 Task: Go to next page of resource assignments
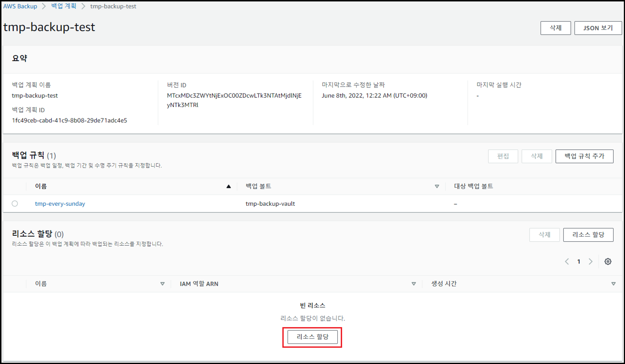click(590, 262)
